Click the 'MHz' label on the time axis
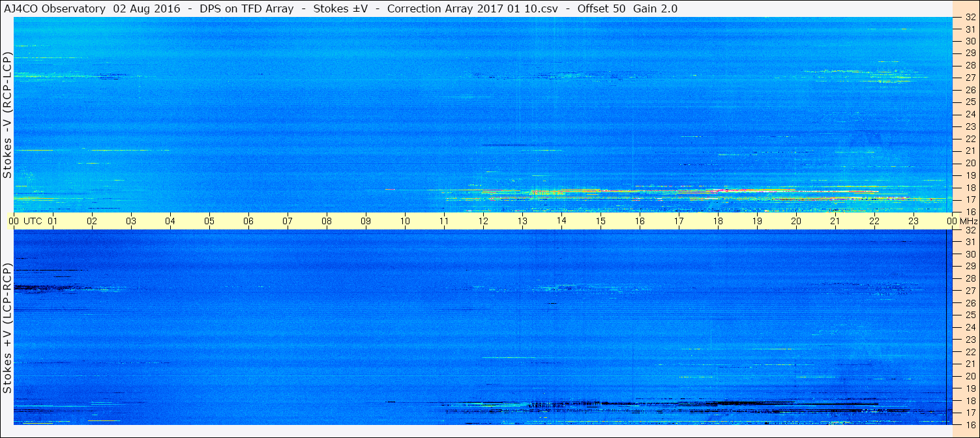The height and width of the screenshot is (438, 980). point(968,221)
